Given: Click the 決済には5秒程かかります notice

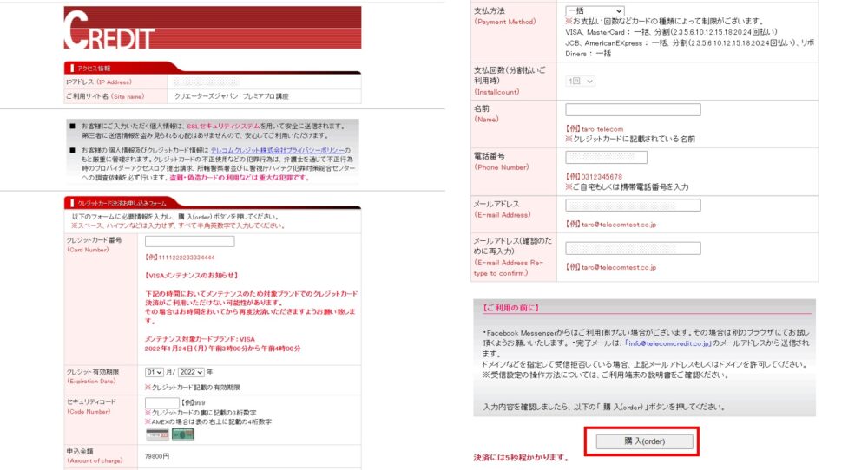Looking at the screenshot, I should coord(521,457).
